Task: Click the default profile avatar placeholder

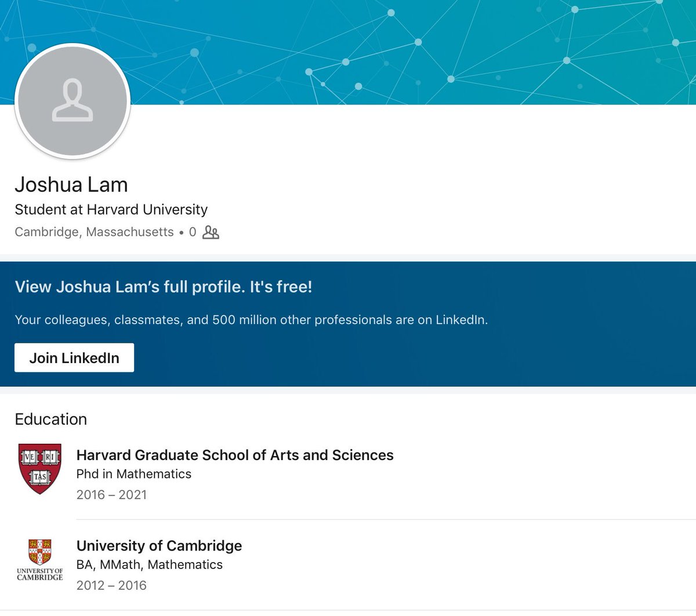Action: pyautogui.click(x=72, y=101)
